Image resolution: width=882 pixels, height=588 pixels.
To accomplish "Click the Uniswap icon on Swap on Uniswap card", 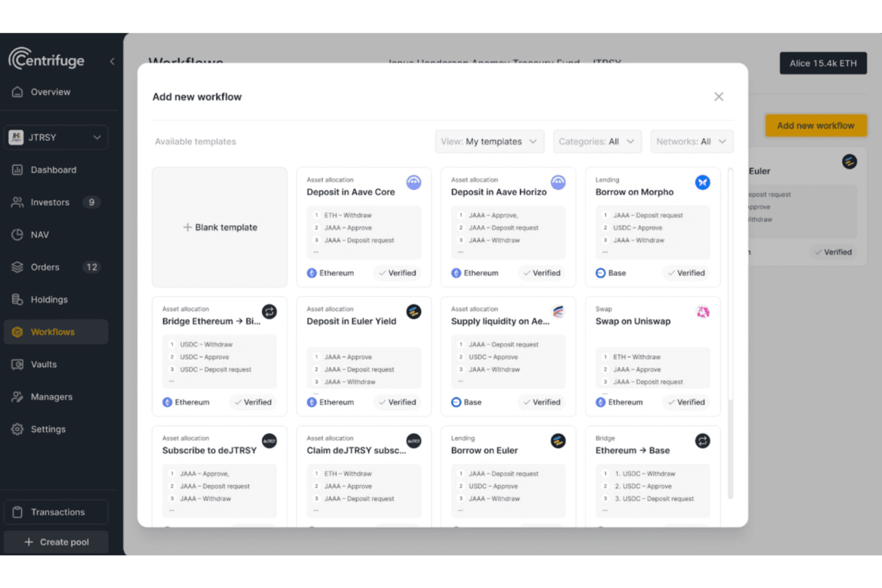I will (703, 312).
